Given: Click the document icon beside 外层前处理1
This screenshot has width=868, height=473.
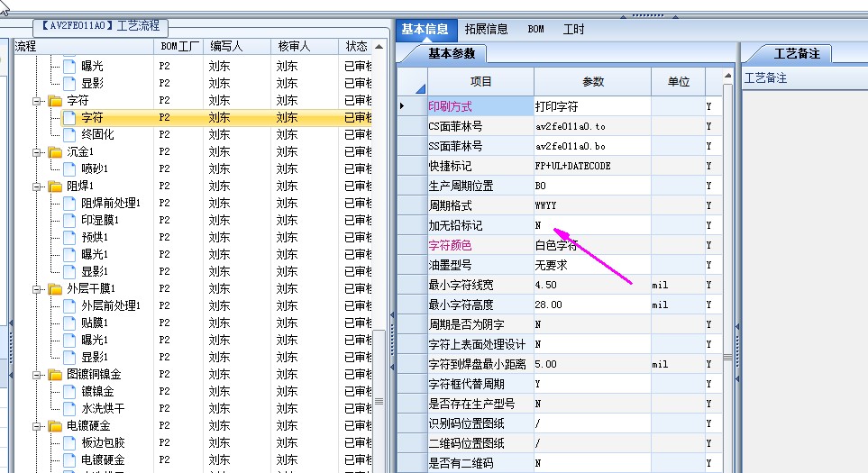Looking at the screenshot, I should click(69, 306).
